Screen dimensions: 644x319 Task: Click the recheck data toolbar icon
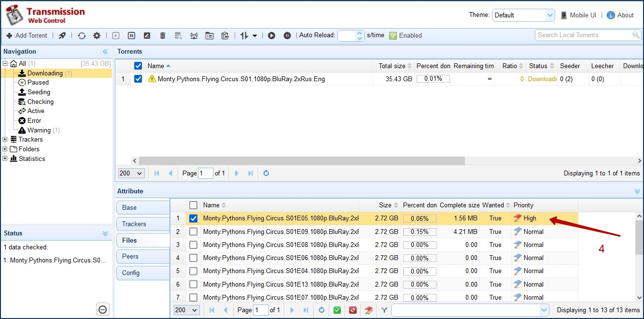[178, 35]
